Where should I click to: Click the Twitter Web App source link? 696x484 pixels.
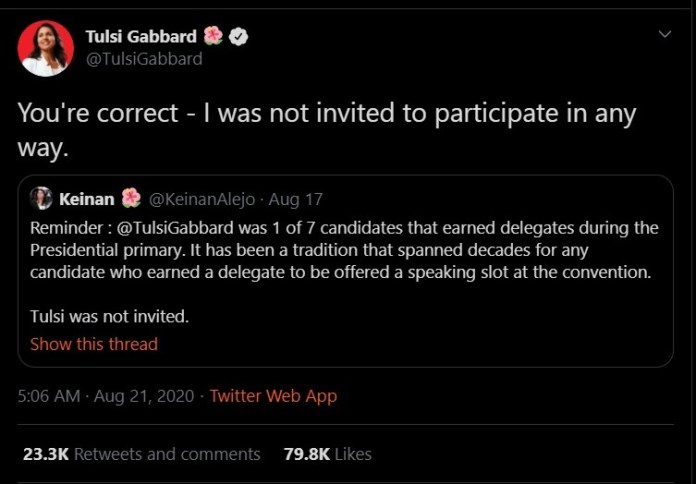273,396
